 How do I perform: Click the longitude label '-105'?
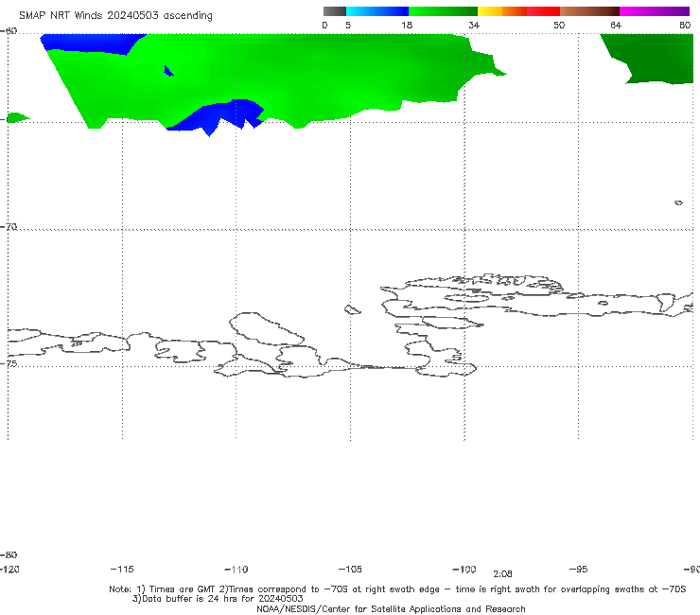(350, 570)
